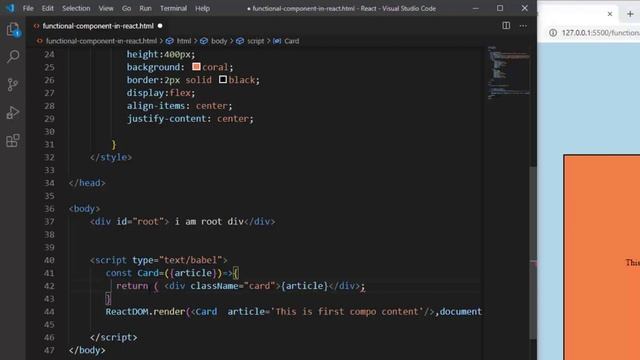Close the browser tab

610,14
